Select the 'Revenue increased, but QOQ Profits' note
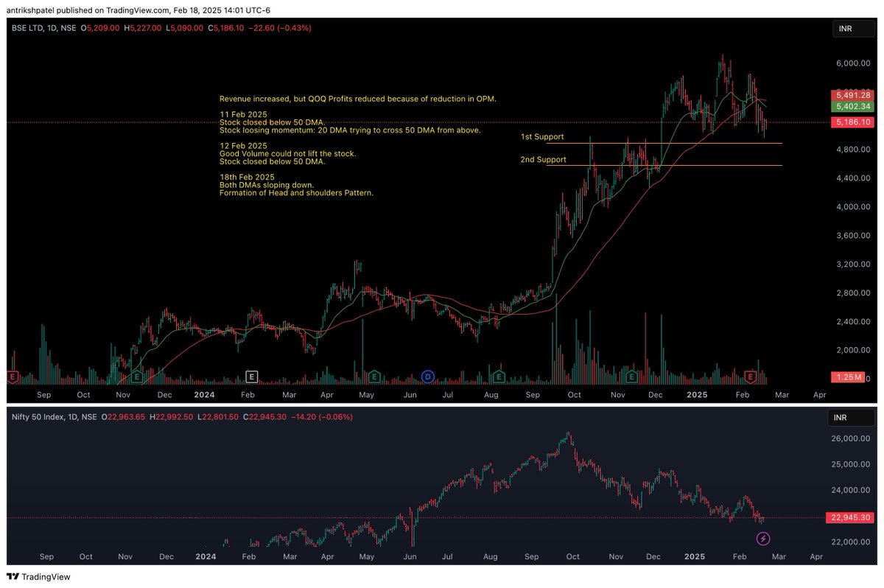This screenshot has height=588, width=884. [358, 98]
